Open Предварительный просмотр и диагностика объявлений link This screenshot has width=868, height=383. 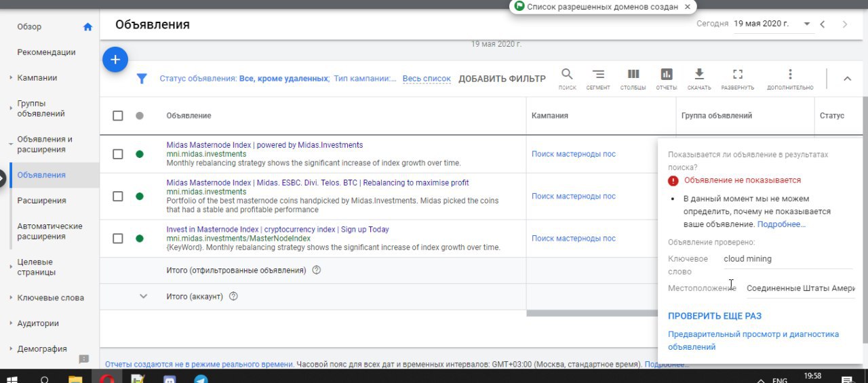click(x=753, y=340)
